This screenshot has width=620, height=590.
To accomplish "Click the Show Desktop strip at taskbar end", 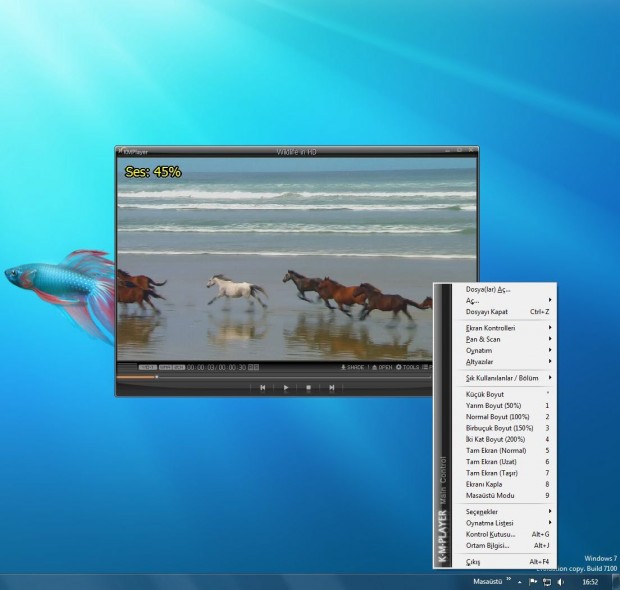I will point(616,582).
